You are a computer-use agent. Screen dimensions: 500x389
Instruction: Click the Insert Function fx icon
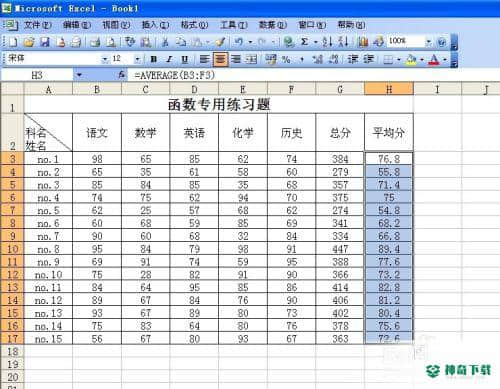[122, 75]
